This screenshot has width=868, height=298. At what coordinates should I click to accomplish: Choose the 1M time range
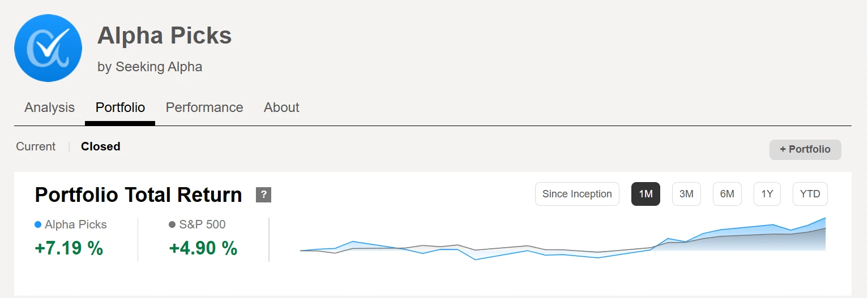coord(645,194)
